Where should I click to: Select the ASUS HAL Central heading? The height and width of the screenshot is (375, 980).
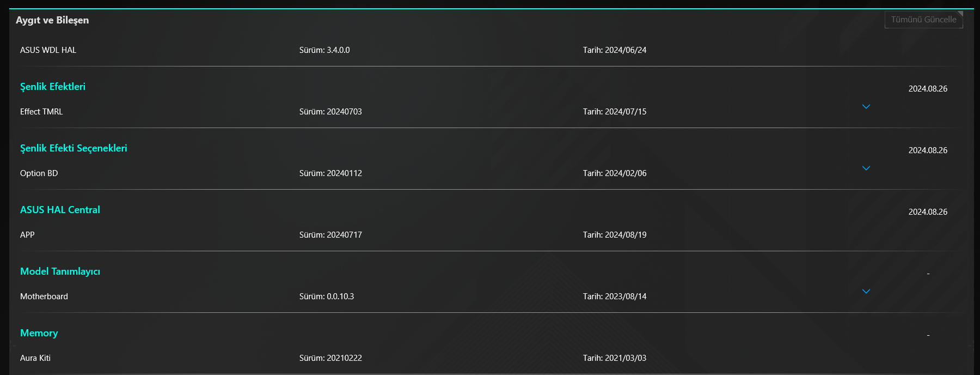(x=60, y=210)
